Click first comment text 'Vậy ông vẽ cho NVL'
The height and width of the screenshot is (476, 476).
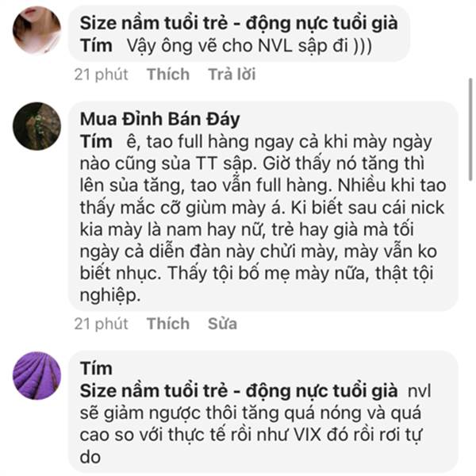(209, 46)
